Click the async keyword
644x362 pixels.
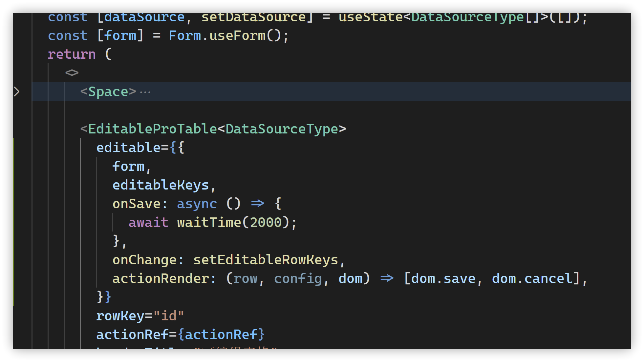(197, 204)
